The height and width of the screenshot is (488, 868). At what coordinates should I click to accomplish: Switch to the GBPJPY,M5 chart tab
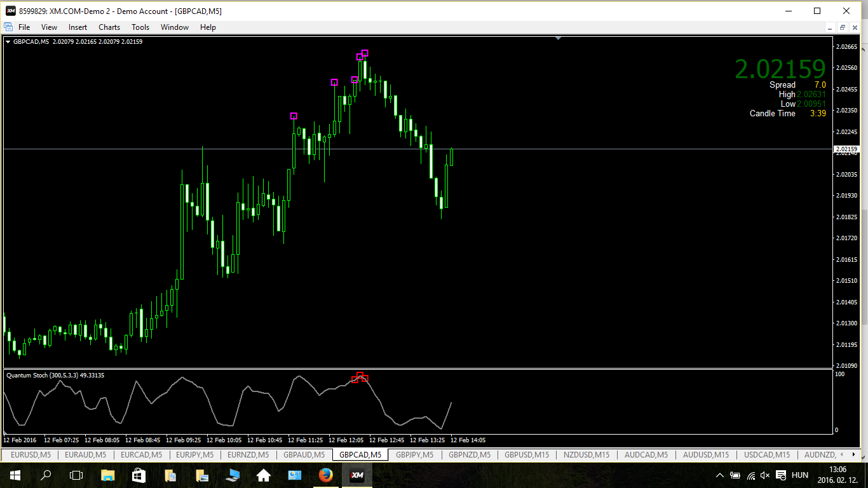tap(414, 454)
